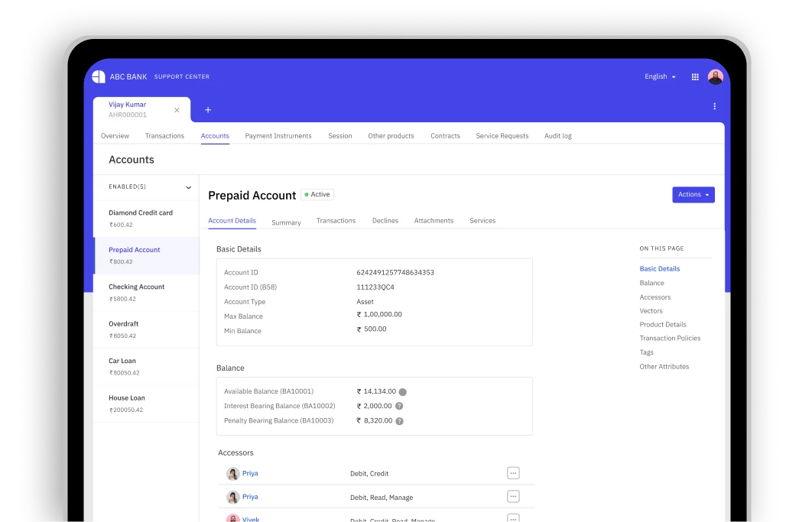This screenshot has height=522, width=812.
Task: Switch to the Payment Instruments tab
Action: pyautogui.click(x=278, y=136)
